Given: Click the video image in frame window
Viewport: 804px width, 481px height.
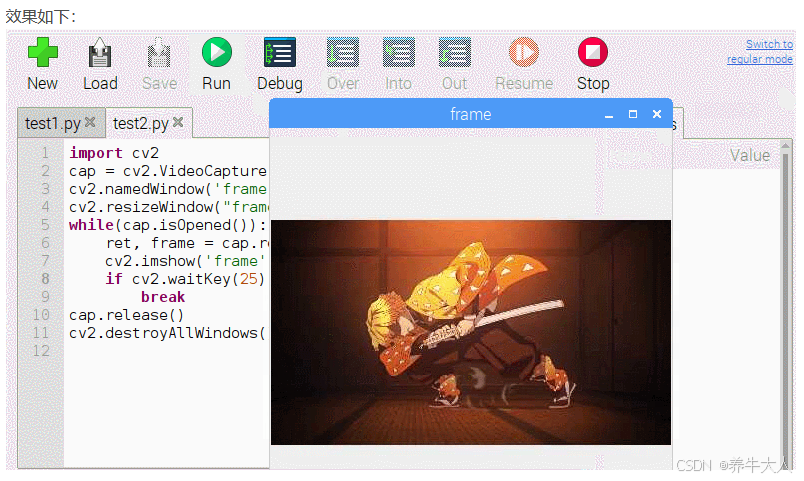Looking at the screenshot, I should pyautogui.click(x=471, y=332).
